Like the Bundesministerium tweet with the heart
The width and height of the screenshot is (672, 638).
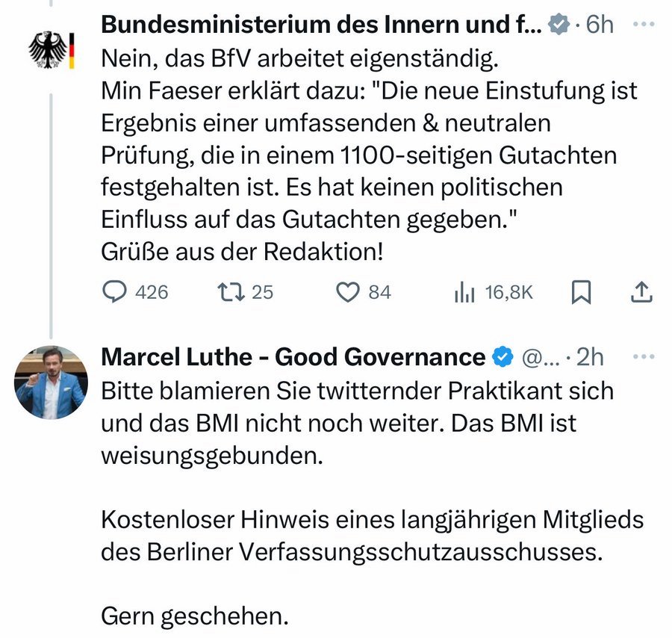click(x=348, y=291)
